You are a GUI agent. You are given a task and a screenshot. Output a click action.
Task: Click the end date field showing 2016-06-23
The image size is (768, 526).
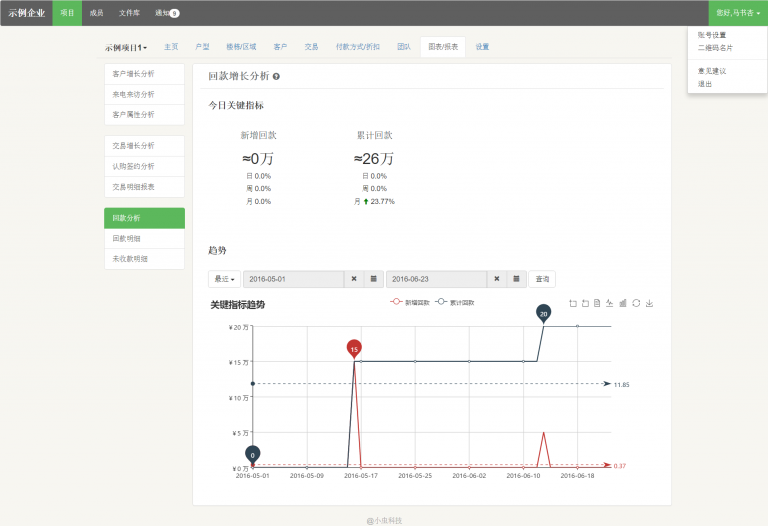click(x=436, y=279)
